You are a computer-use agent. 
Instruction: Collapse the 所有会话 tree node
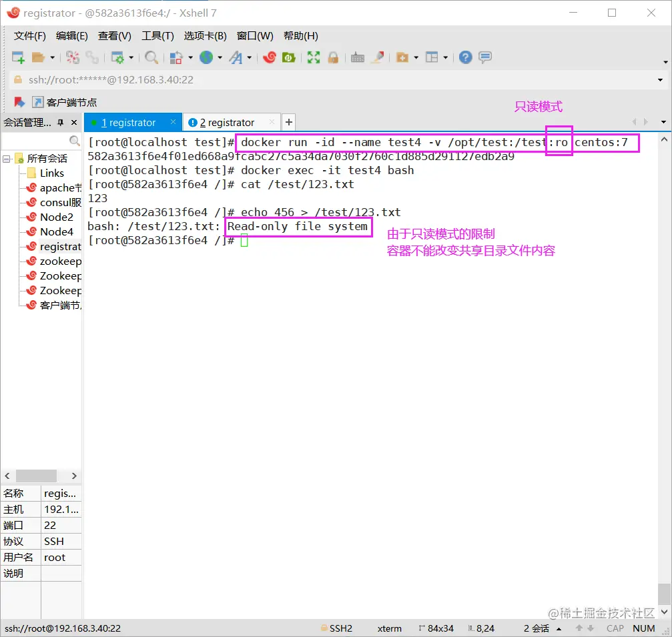pos(7,159)
